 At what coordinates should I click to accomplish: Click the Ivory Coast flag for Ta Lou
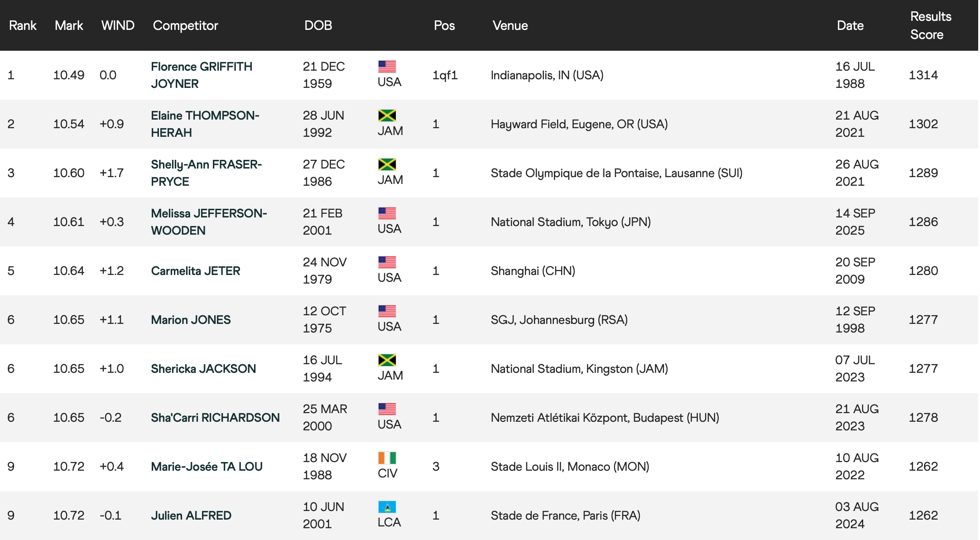387,458
